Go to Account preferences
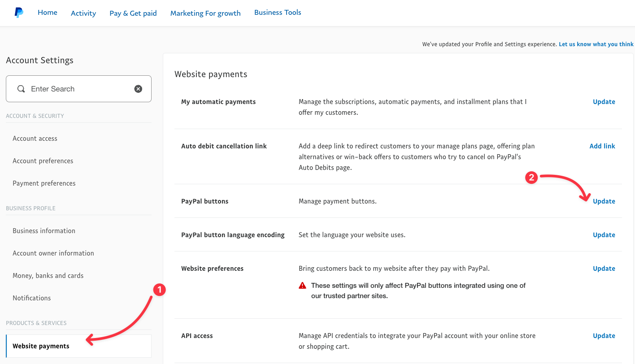Screen dimensions: 635x364 pyautogui.click(x=43, y=161)
